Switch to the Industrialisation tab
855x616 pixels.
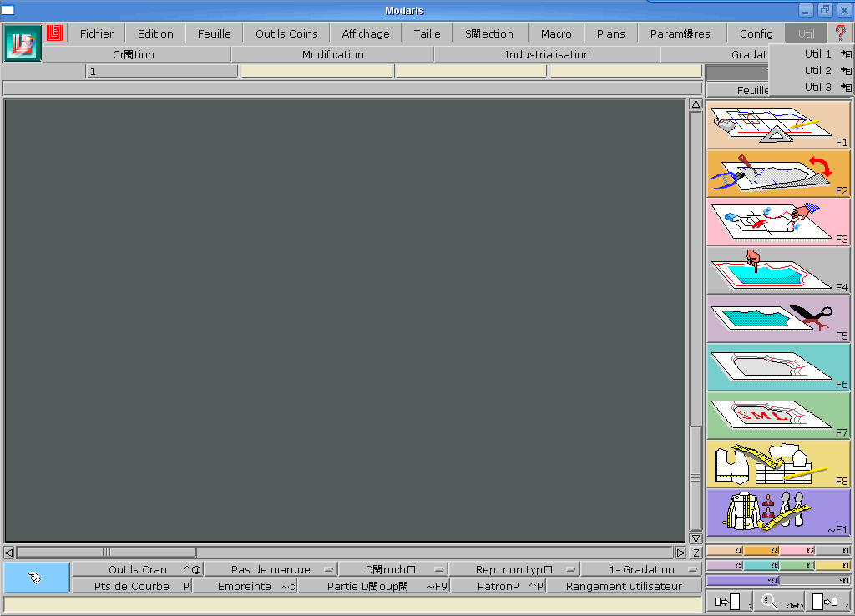coord(548,54)
